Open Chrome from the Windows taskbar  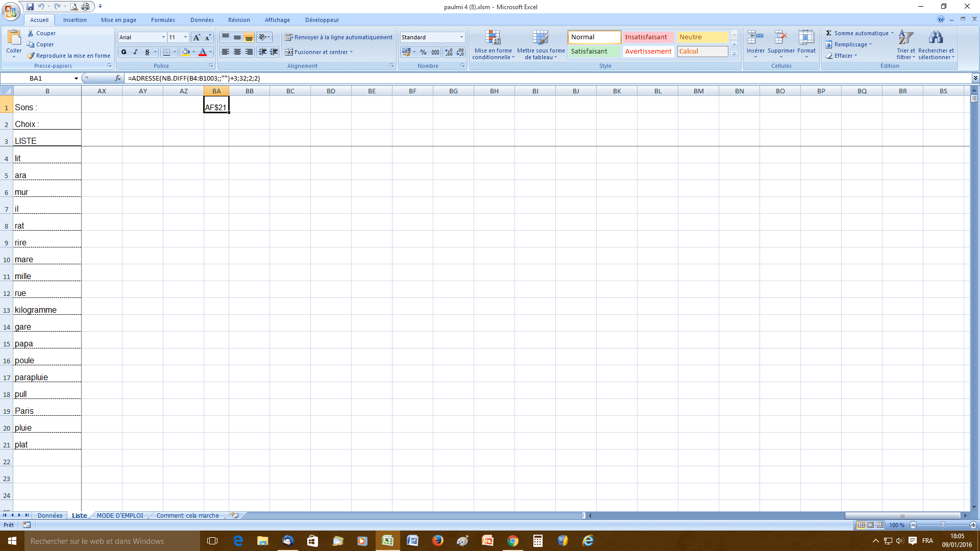512,541
